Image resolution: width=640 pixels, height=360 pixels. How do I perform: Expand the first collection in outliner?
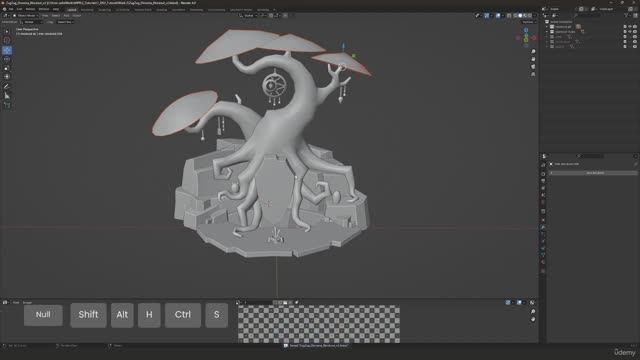pyautogui.click(x=547, y=27)
